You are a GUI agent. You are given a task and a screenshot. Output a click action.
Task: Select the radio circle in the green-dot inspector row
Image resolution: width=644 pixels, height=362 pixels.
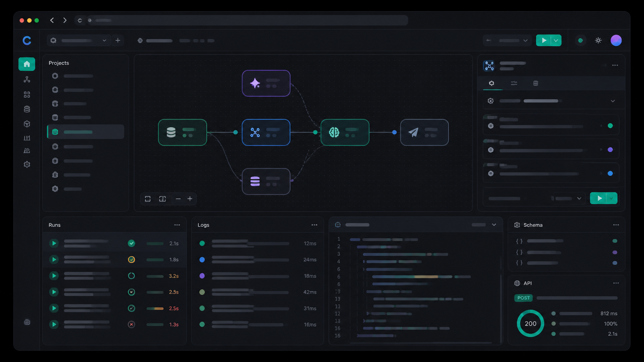pos(491,126)
